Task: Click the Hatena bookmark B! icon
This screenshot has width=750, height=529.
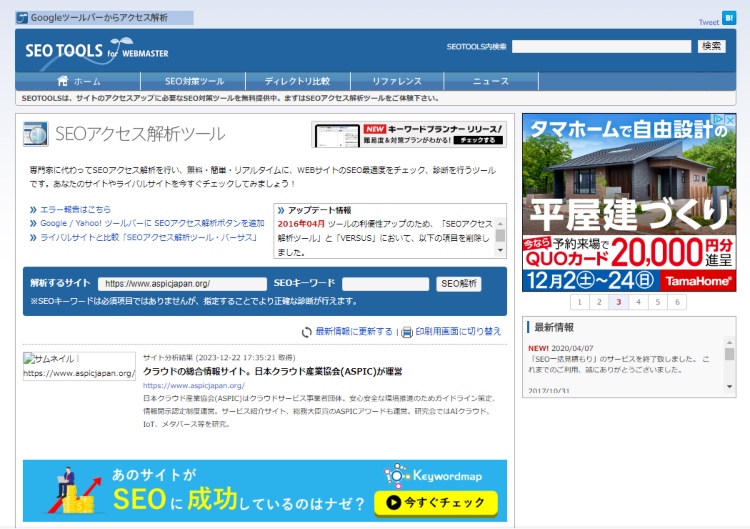Action: coord(728,18)
